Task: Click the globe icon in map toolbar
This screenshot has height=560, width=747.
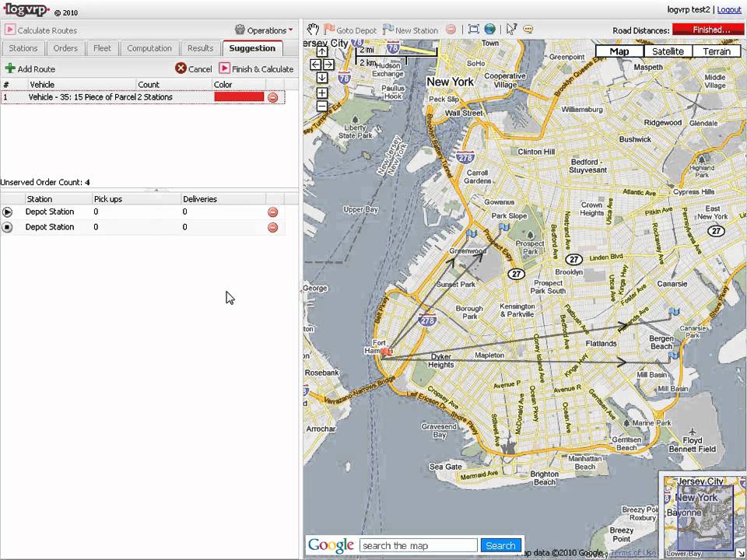Action: 489,30
